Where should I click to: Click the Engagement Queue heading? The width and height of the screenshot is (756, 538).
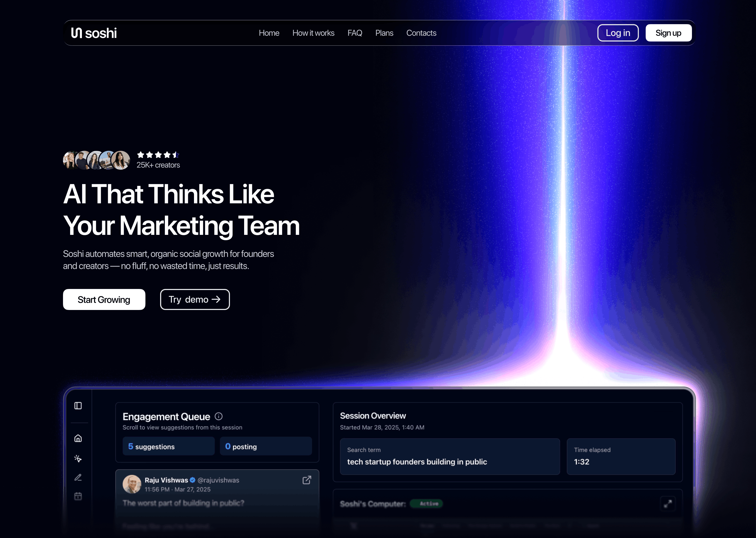coord(166,416)
